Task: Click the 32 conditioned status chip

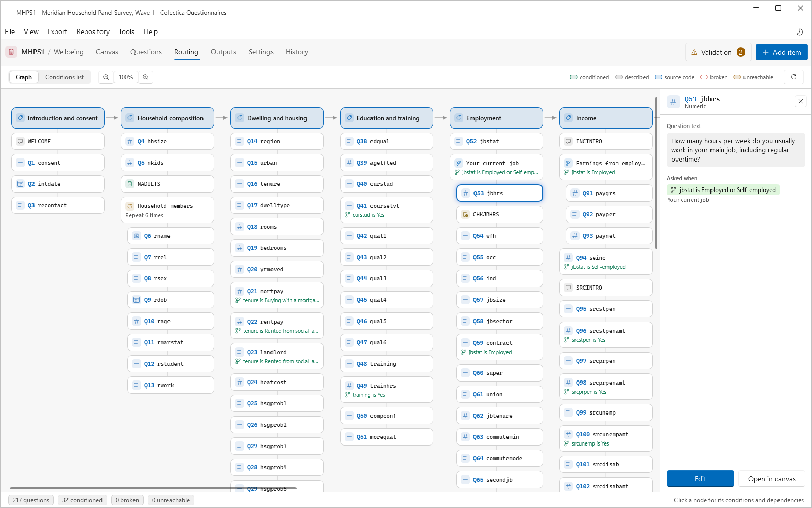Action: [82, 500]
